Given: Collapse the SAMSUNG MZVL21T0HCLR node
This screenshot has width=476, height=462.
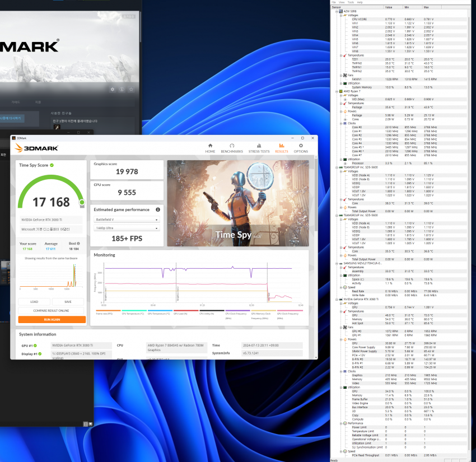Looking at the screenshot, I should (337, 263).
